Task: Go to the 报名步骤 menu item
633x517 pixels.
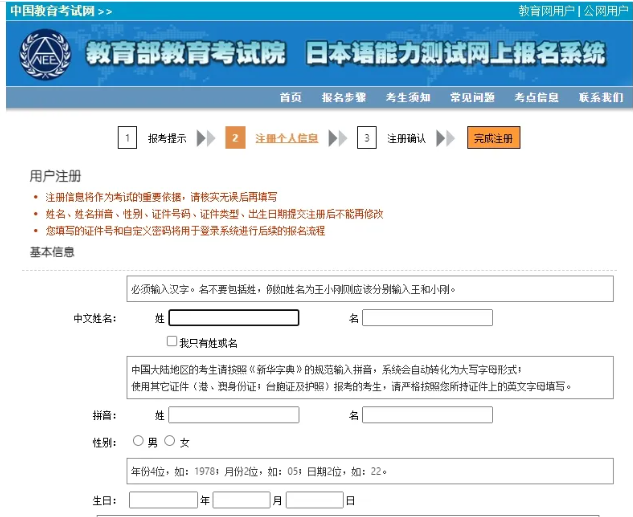Action: pos(343,97)
